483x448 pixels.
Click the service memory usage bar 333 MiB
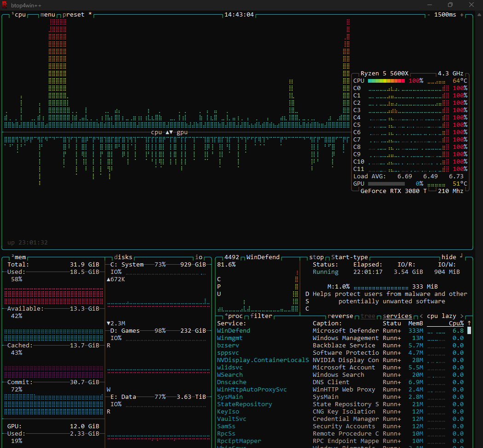(x=381, y=288)
